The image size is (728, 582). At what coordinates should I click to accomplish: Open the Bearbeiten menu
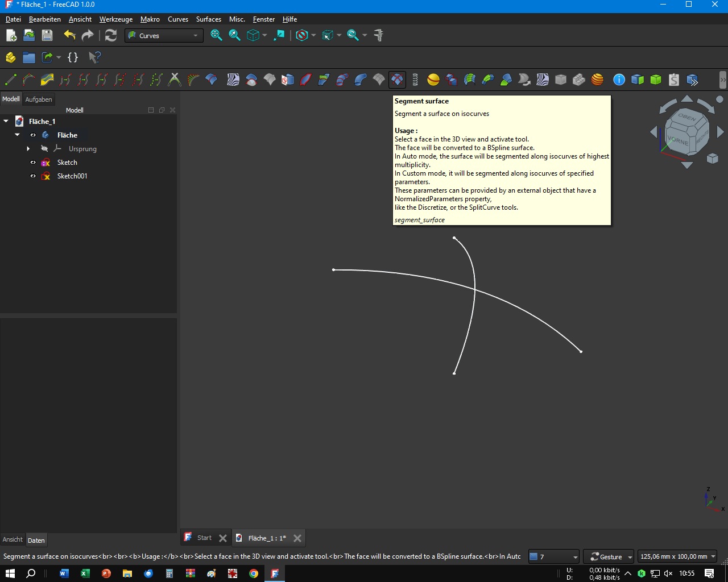pyautogui.click(x=44, y=19)
